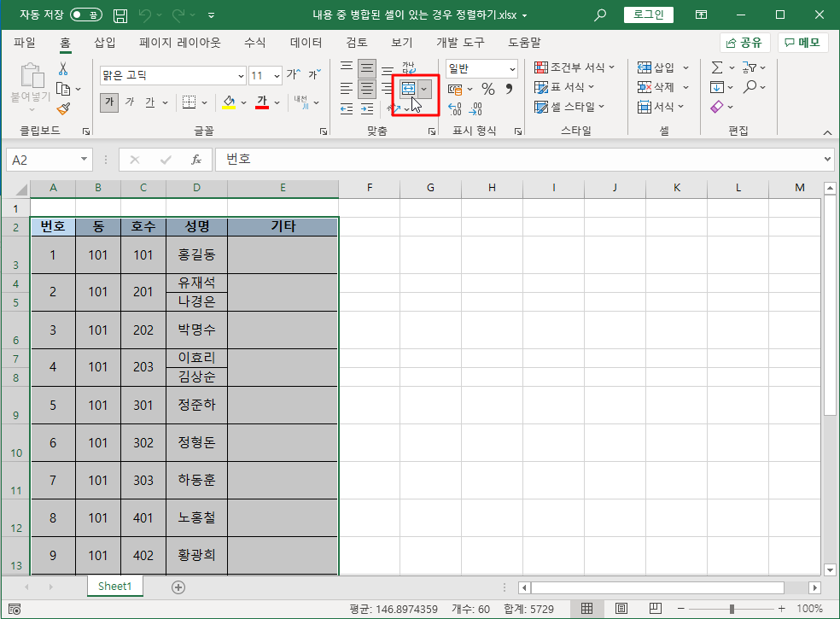Click the Save disk icon
The height and width of the screenshot is (619, 840).
tap(120, 15)
